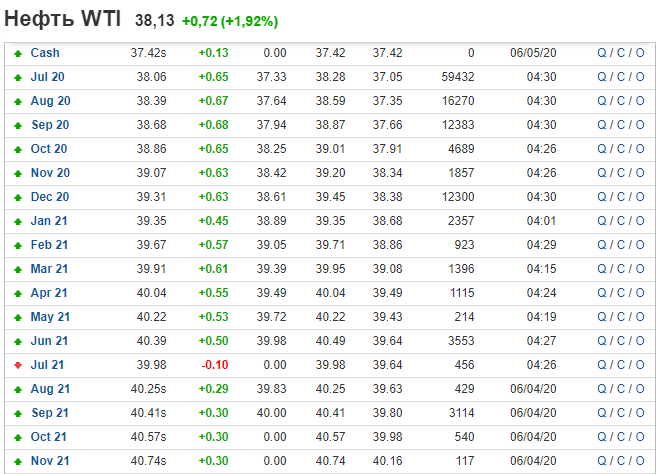Click the up arrow in the Apr 21 row
This screenshot has height=474, width=657.
pyautogui.click(x=18, y=293)
